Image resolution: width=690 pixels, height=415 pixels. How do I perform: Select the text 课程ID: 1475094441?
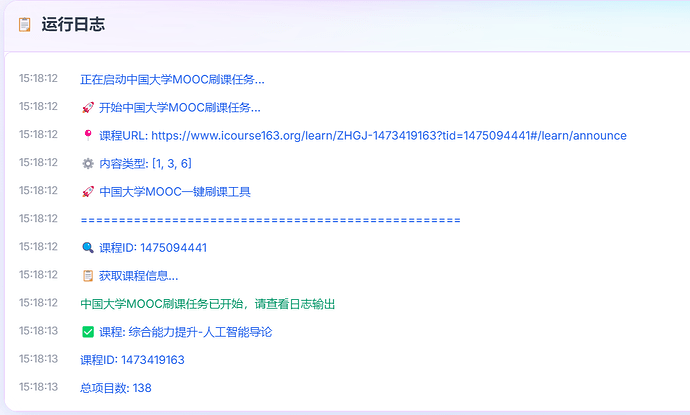153,248
